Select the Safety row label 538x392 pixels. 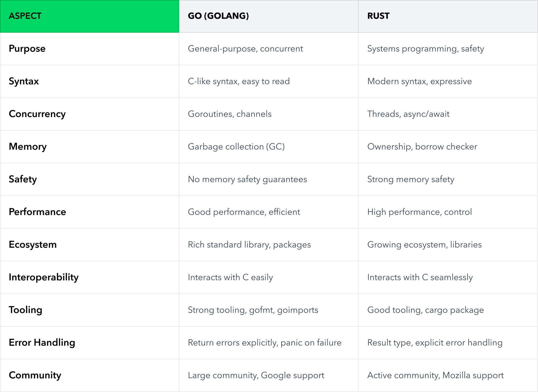coord(23,179)
